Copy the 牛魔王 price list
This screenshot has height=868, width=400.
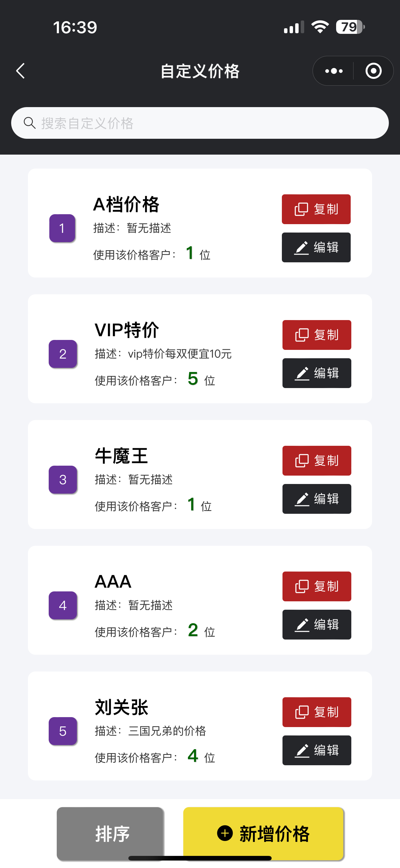[317, 461]
